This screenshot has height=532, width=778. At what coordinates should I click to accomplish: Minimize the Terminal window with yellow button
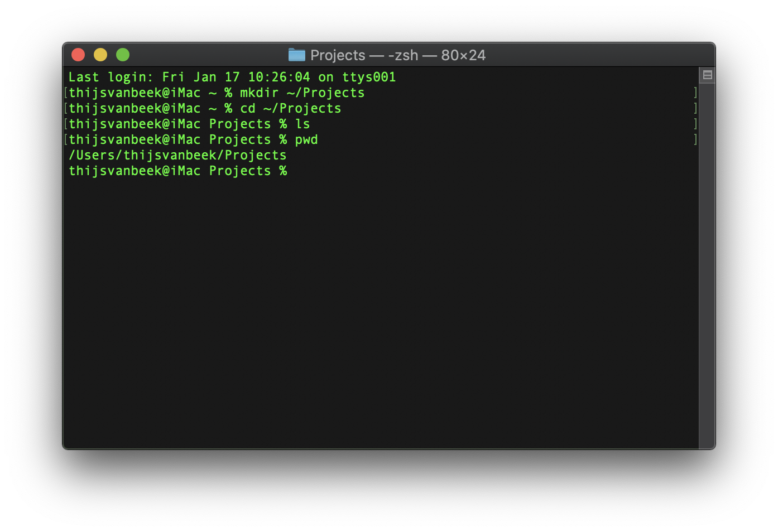coord(100,55)
